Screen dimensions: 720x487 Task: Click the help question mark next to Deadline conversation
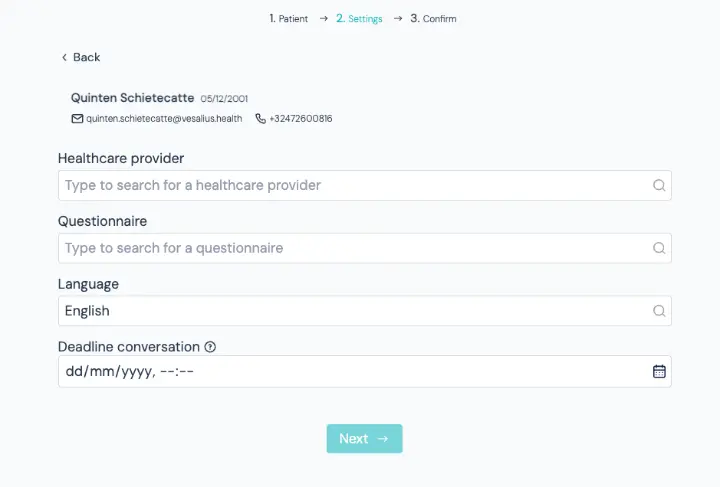tap(210, 347)
